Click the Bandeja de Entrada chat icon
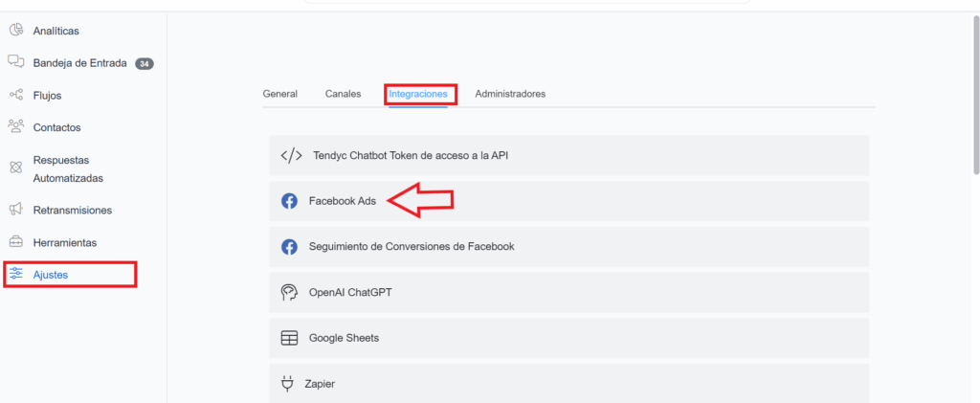The image size is (980, 403). tap(15, 63)
